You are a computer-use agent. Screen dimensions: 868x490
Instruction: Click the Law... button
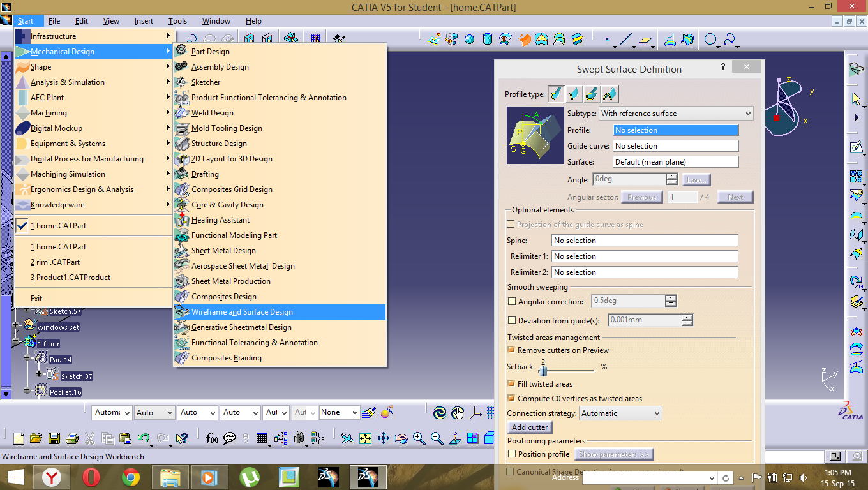coord(696,179)
